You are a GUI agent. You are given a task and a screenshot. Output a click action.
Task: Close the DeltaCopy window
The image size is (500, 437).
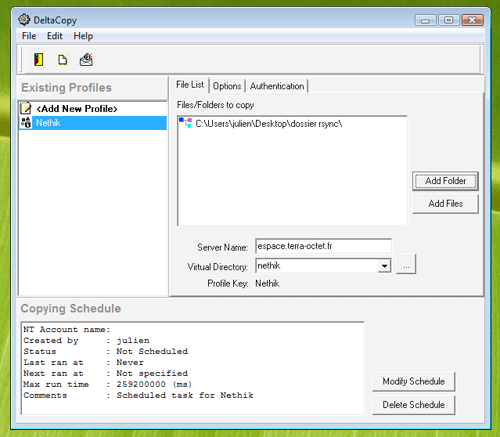(472, 20)
